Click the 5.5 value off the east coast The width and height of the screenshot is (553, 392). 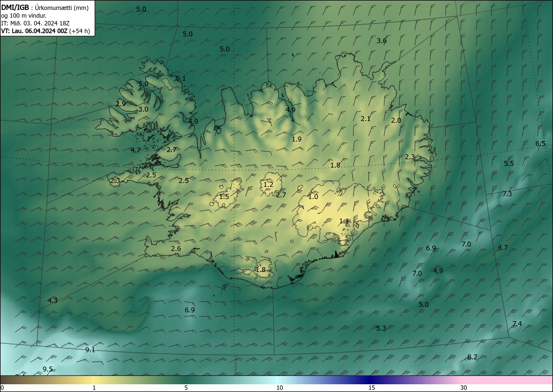(509, 163)
